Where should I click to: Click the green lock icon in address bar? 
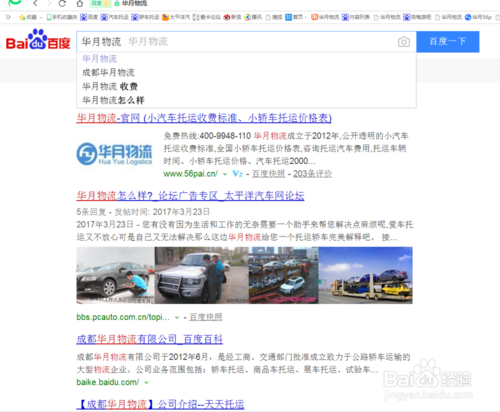tap(117, 3)
